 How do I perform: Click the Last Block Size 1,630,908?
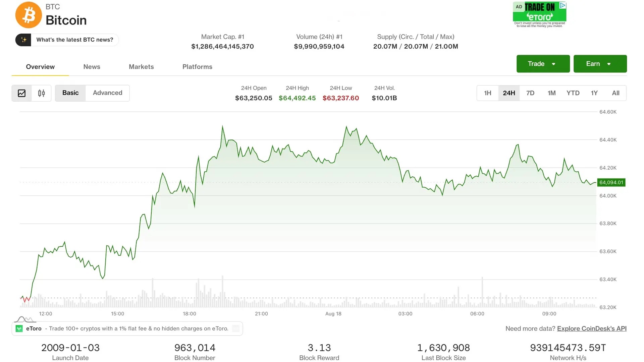point(443,348)
